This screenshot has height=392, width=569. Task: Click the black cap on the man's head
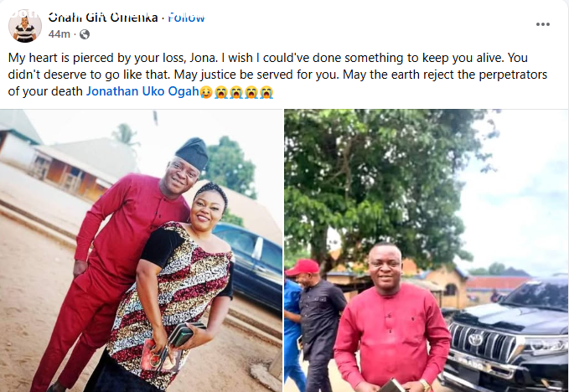(192, 152)
